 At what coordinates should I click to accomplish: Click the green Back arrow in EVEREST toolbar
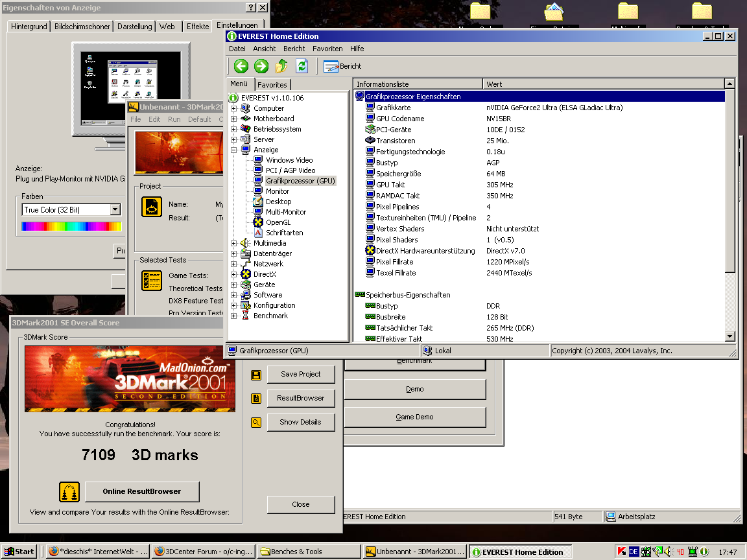coord(240,65)
